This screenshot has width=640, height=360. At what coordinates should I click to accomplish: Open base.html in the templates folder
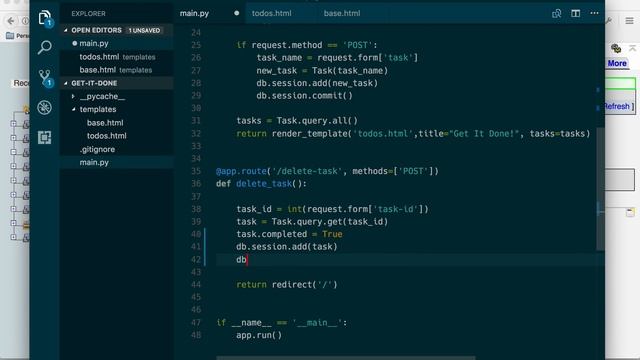click(105, 123)
